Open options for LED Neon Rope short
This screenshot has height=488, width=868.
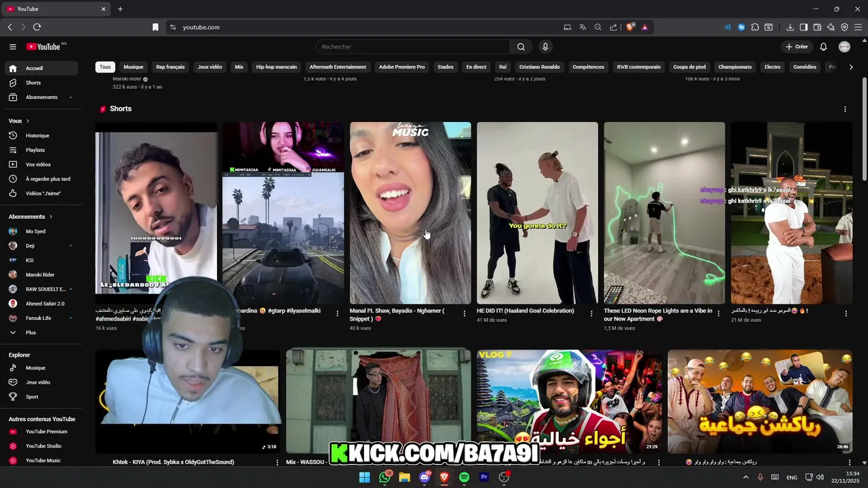[x=719, y=313]
